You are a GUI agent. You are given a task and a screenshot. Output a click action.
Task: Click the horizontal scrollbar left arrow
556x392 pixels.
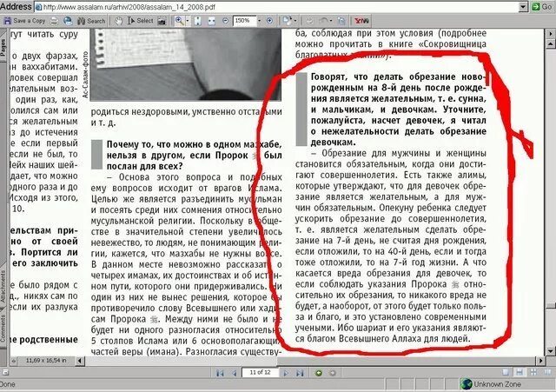pos(79,361)
